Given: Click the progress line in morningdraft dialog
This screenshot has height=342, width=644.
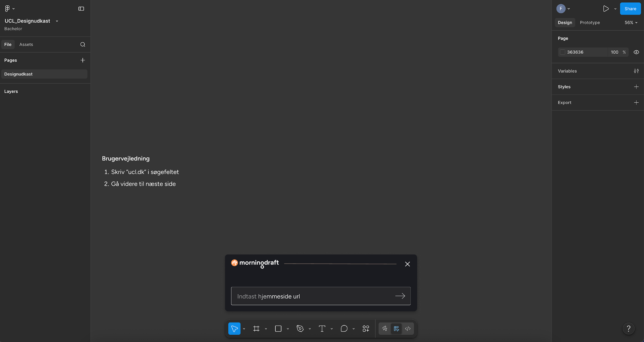Looking at the screenshot, I should click(x=340, y=264).
